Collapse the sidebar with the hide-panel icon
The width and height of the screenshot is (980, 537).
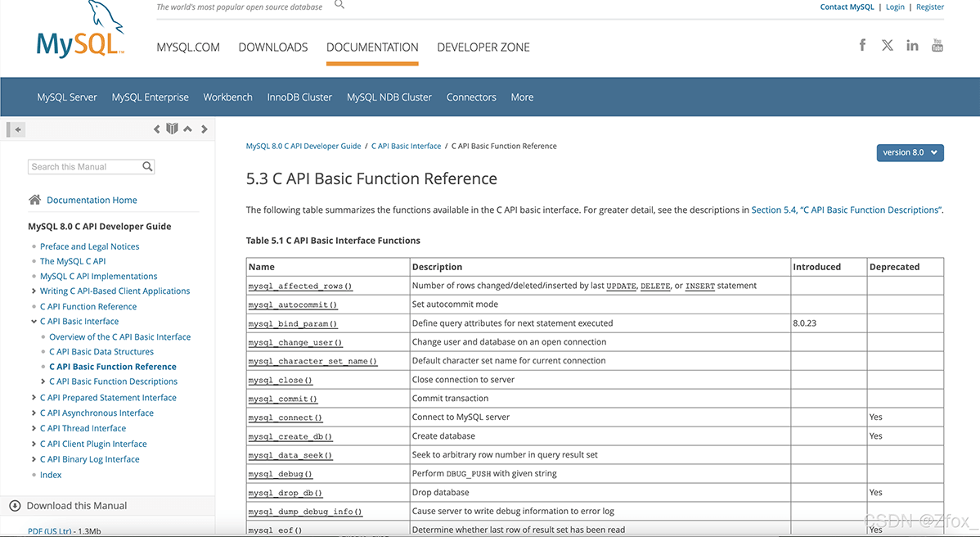15,129
